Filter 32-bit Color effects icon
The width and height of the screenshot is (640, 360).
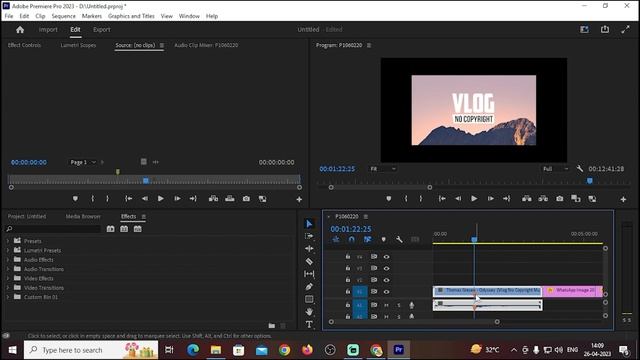124,229
